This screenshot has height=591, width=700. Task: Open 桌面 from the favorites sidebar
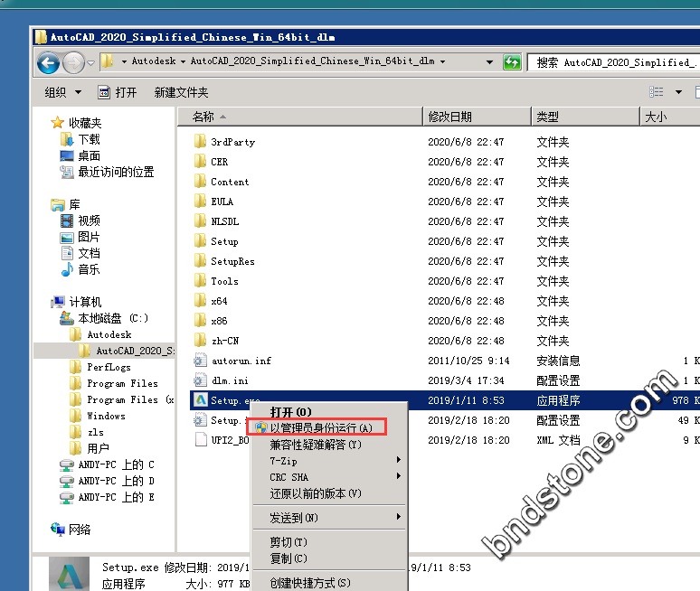click(x=89, y=155)
